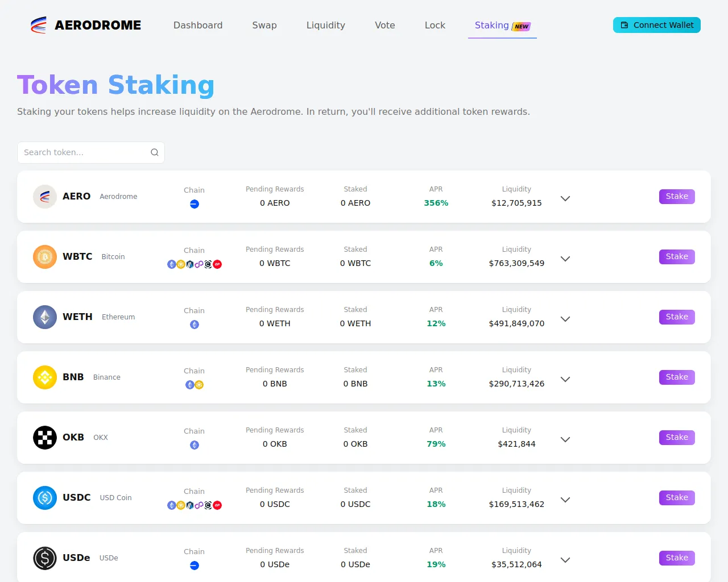Click the 356% APR value
The height and width of the screenshot is (582, 728).
tap(436, 203)
